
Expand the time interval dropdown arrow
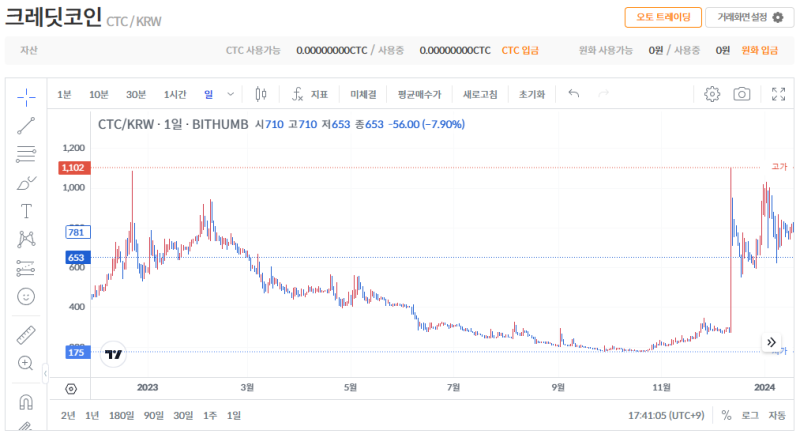pyautogui.click(x=231, y=94)
